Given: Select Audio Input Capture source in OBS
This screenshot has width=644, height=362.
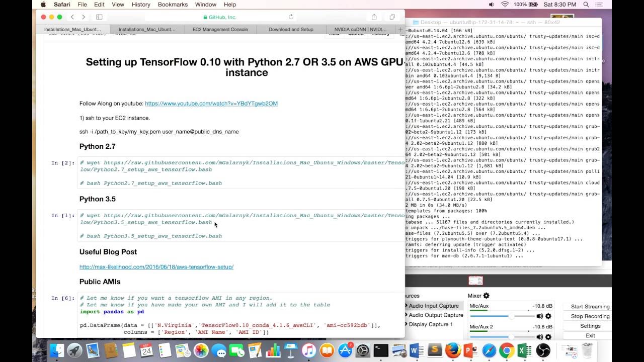Looking at the screenshot, I should coord(434,306).
